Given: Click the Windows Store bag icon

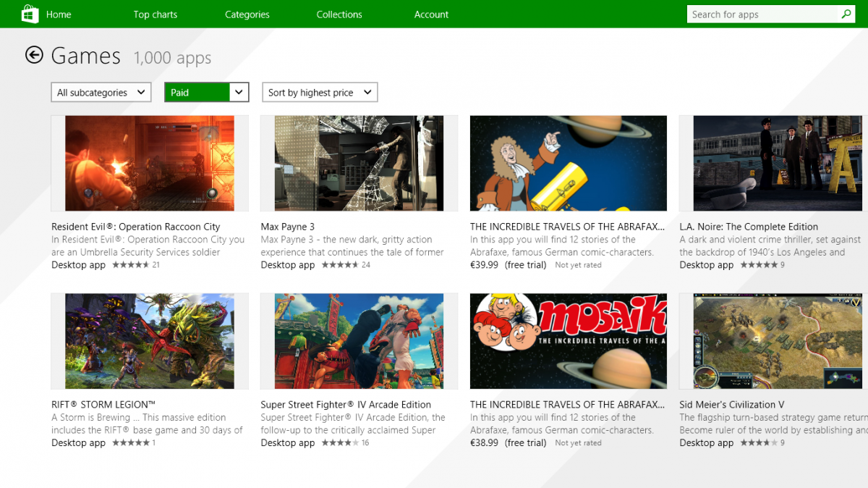Looking at the screenshot, I should point(30,14).
